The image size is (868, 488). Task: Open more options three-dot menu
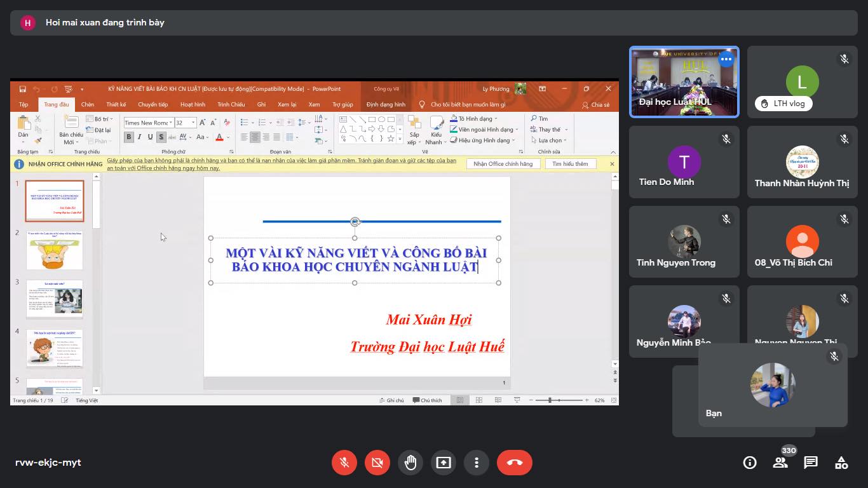coord(477,463)
